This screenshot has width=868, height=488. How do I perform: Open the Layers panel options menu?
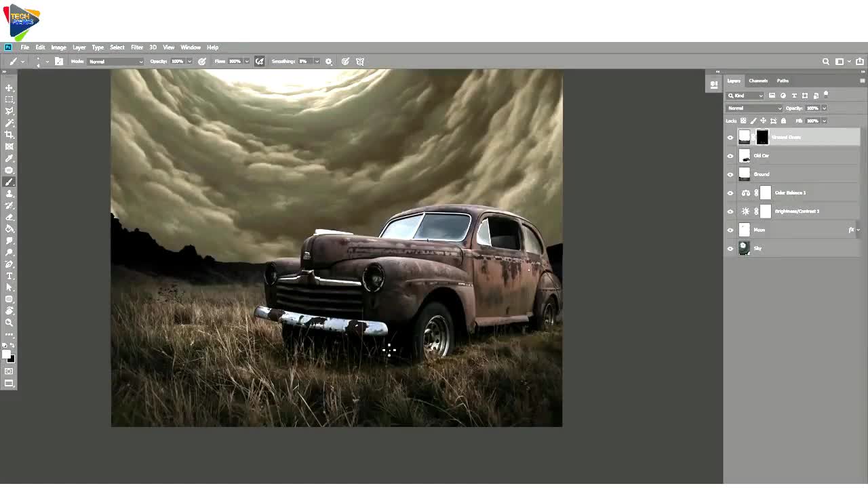point(863,81)
